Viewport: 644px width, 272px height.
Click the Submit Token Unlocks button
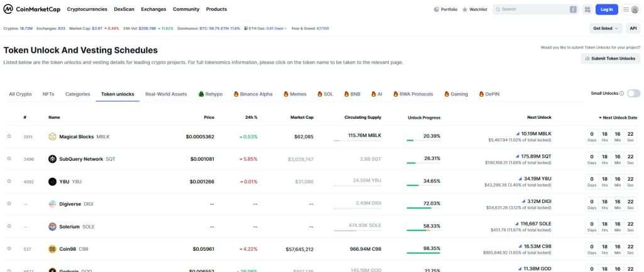tap(610, 58)
